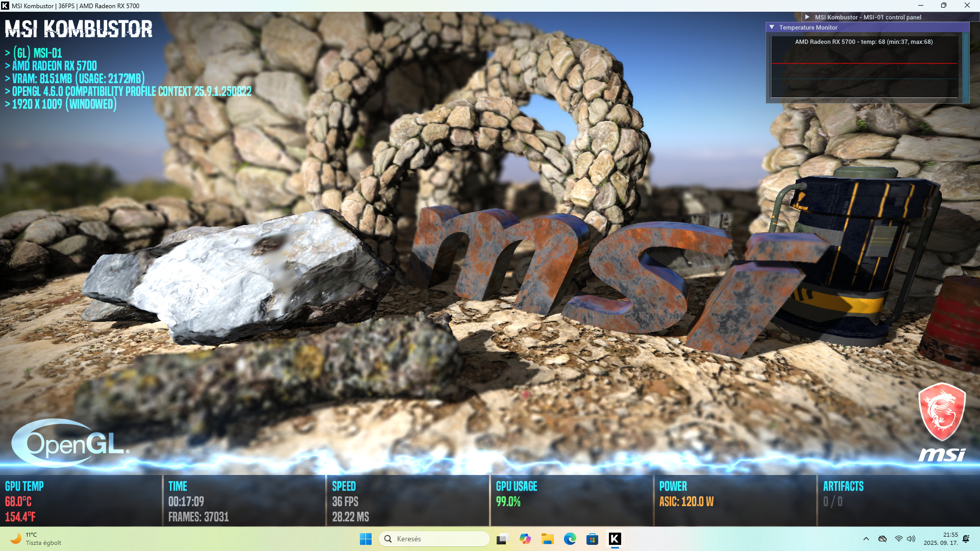Open the Wi-Fi network quick settings

(899, 539)
